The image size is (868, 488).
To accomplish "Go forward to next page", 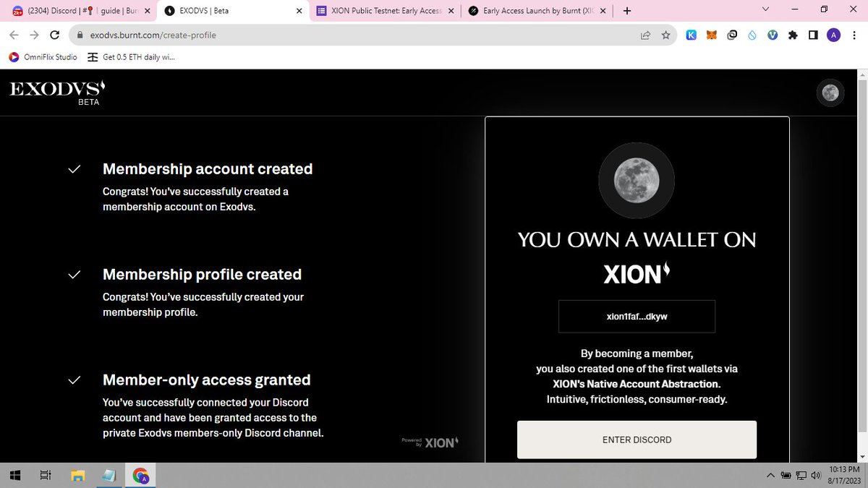I will pos(34,35).
